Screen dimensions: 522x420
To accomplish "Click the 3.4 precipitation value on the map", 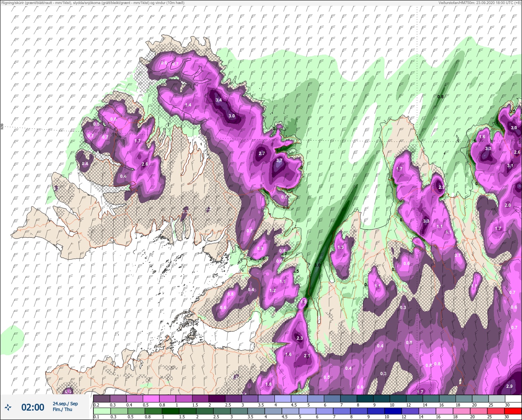I will (219, 100).
